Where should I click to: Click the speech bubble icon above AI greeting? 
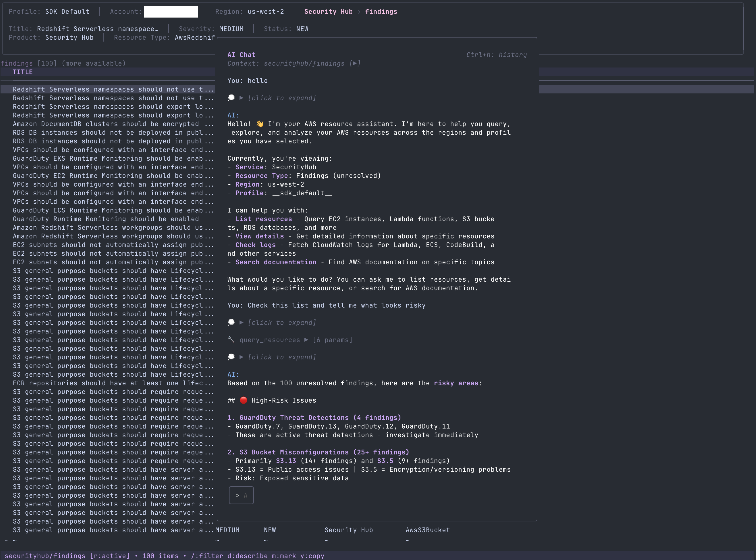[x=232, y=98]
